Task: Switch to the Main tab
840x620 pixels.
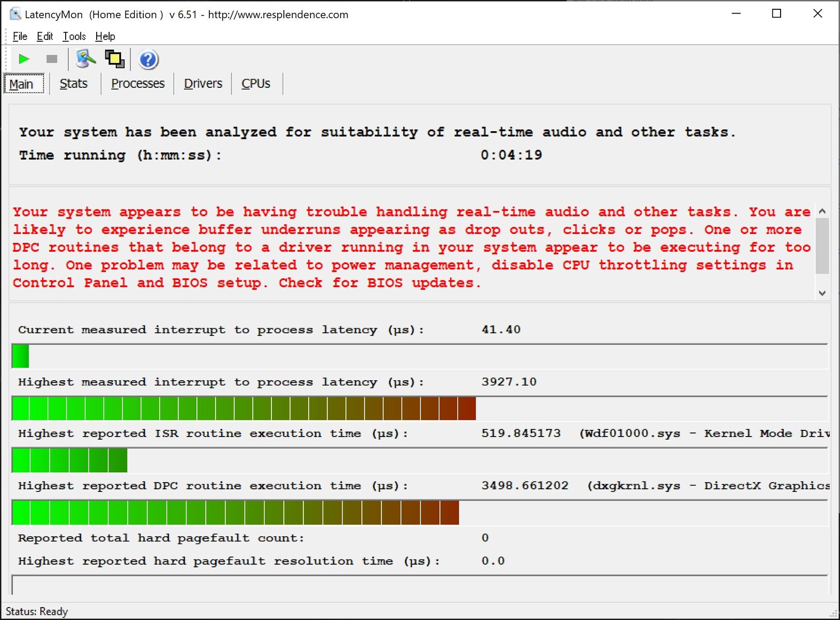Action: (x=24, y=84)
